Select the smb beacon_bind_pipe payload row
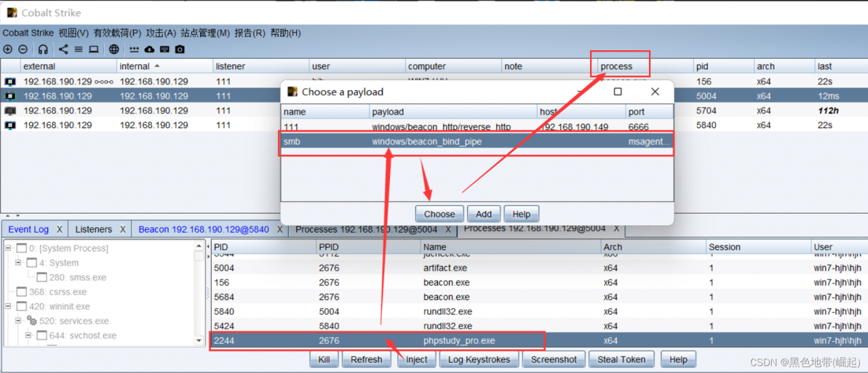 point(477,142)
